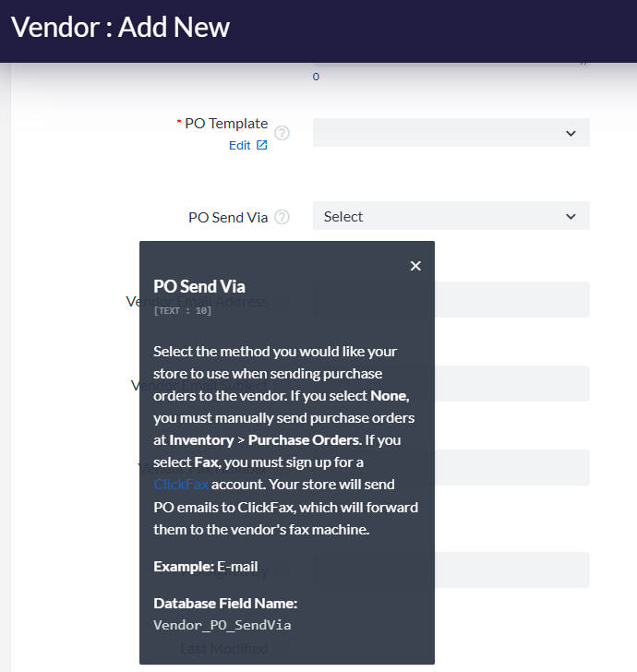This screenshot has height=672, width=637.
Task: Click the help icon beside PO Template
Action: tap(282, 133)
